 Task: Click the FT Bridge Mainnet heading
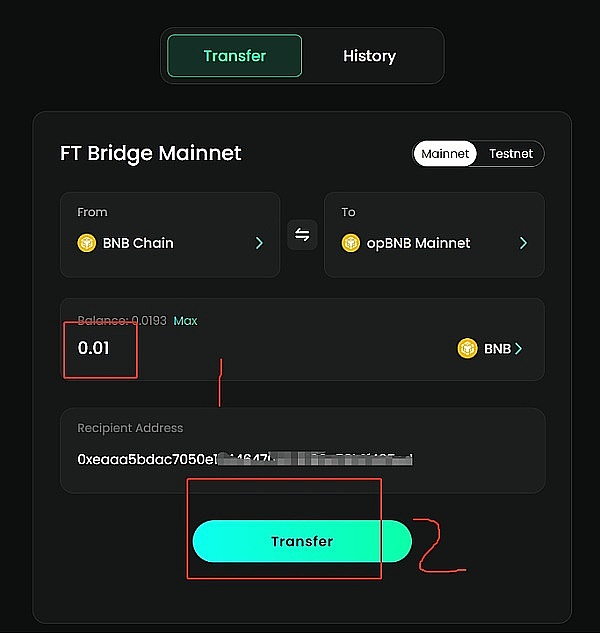point(151,154)
